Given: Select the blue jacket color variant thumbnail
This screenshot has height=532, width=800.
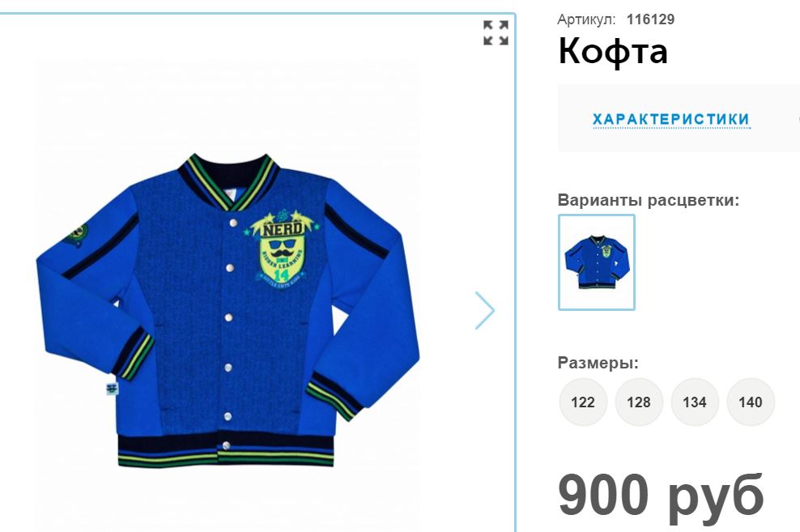Looking at the screenshot, I should tap(597, 262).
